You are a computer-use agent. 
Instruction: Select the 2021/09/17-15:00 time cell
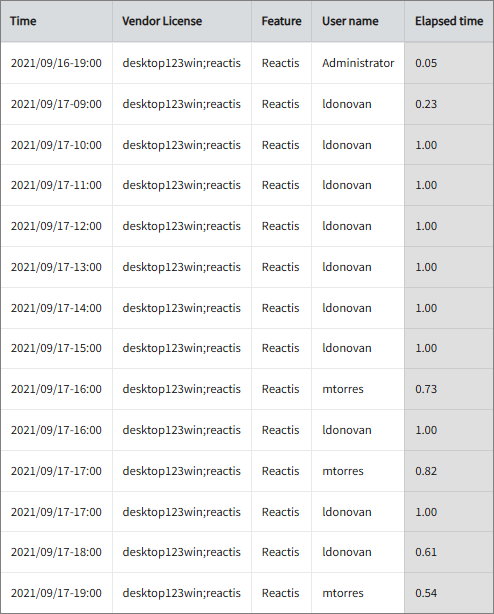pyautogui.click(x=56, y=348)
